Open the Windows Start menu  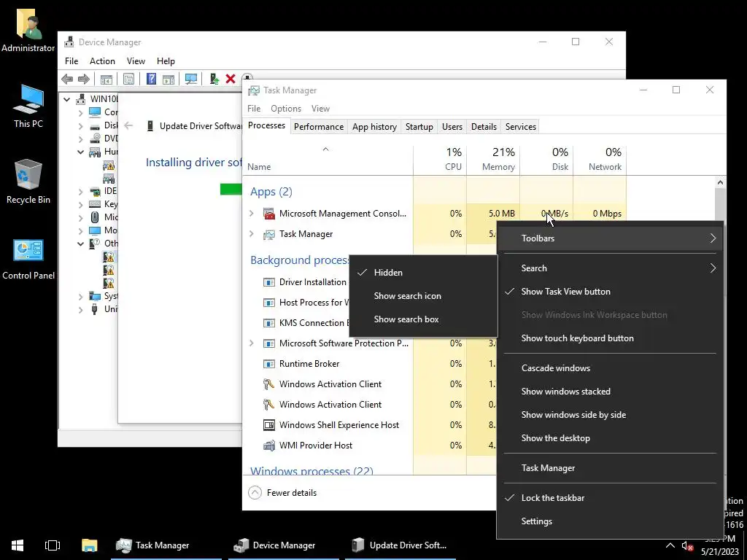(18, 545)
